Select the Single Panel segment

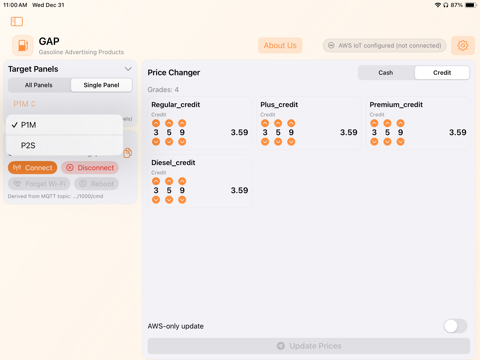click(x=101, y=85)
